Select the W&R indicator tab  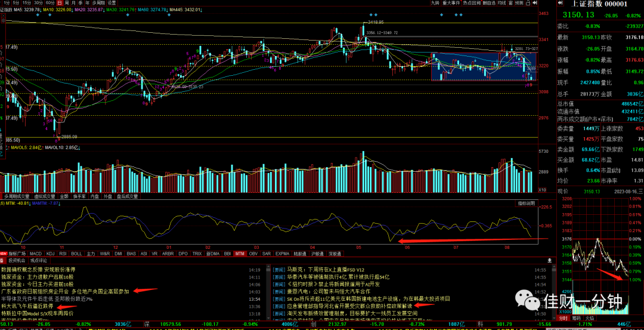(105, 254)
